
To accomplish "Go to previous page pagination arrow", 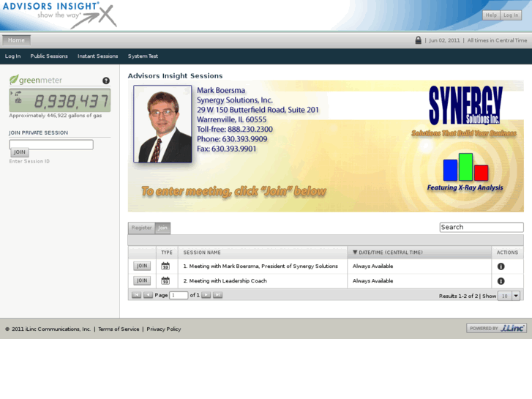I will pyautogui.click(x=148, y=295).
